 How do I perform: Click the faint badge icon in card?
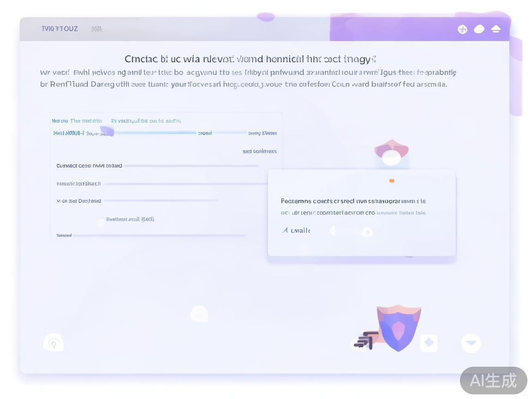pos(367,232)
